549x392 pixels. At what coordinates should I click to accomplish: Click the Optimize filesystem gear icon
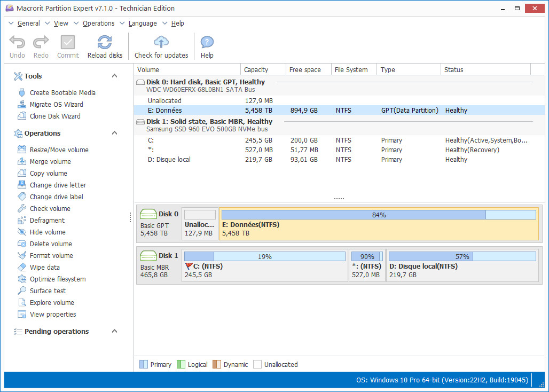pyautogui.click(x=22, y=279)
